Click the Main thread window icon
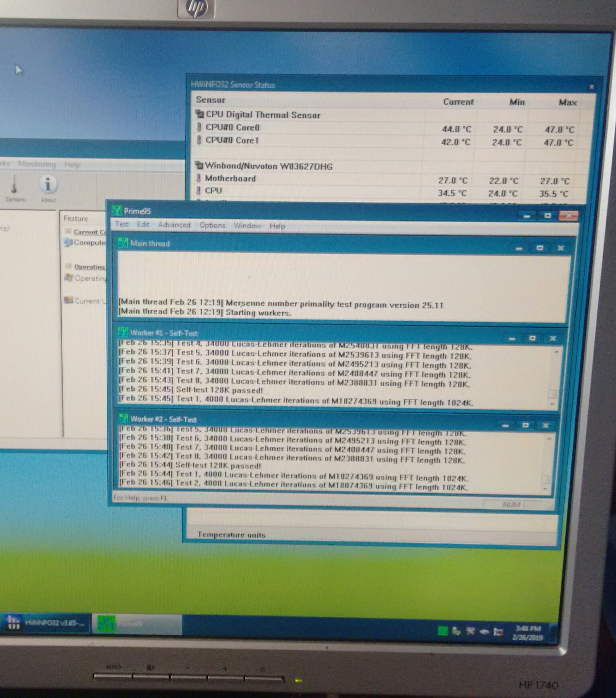The width and height of the screenshot is (616, 698). (x=123, y=243)
